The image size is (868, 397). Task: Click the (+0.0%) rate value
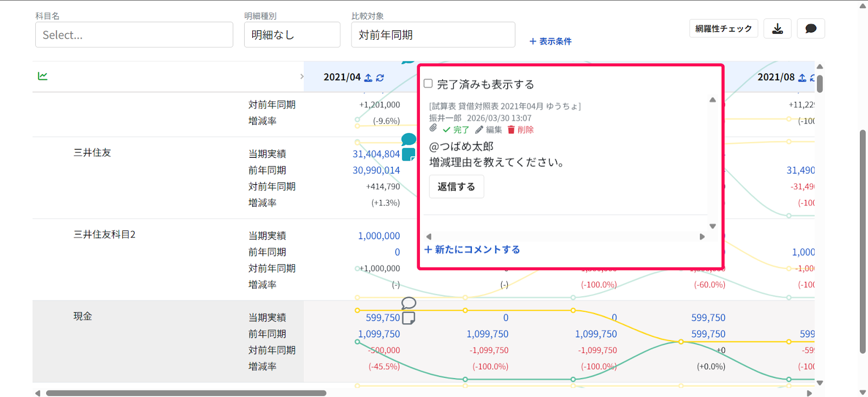711,367
